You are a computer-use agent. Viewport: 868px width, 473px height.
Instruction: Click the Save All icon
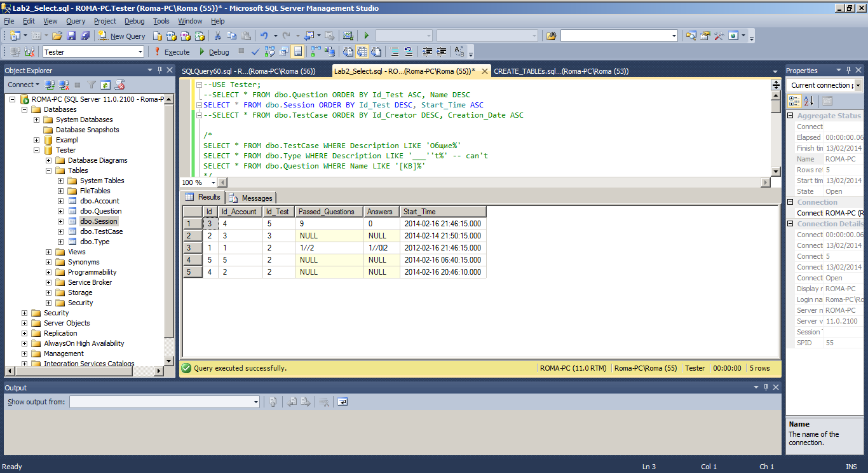(84, 36)
